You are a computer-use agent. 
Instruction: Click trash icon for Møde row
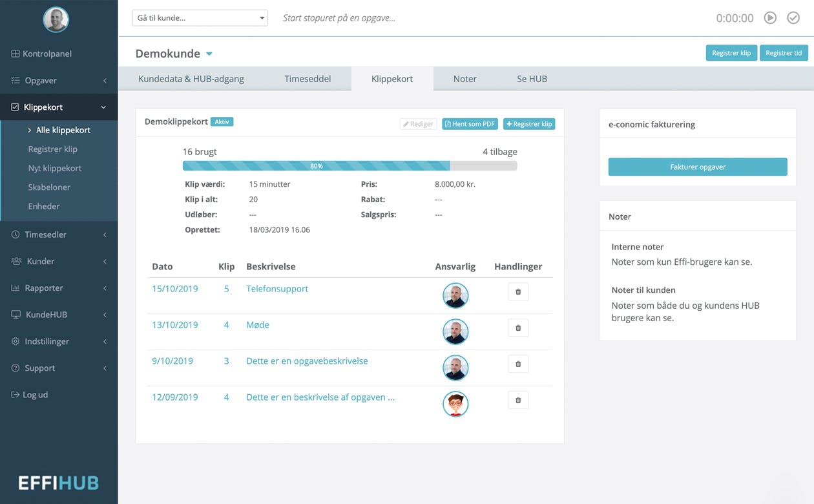pos(517,328)
